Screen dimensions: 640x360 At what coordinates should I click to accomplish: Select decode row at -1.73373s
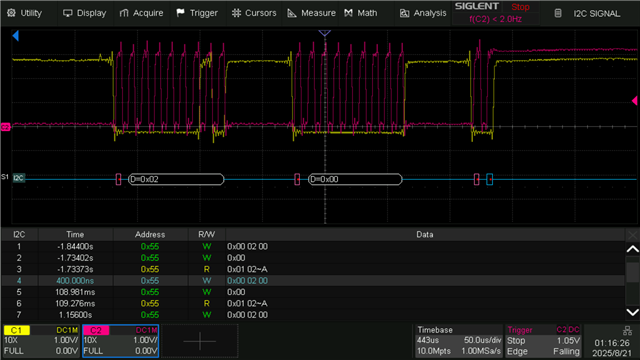click(x=313, y=269)
